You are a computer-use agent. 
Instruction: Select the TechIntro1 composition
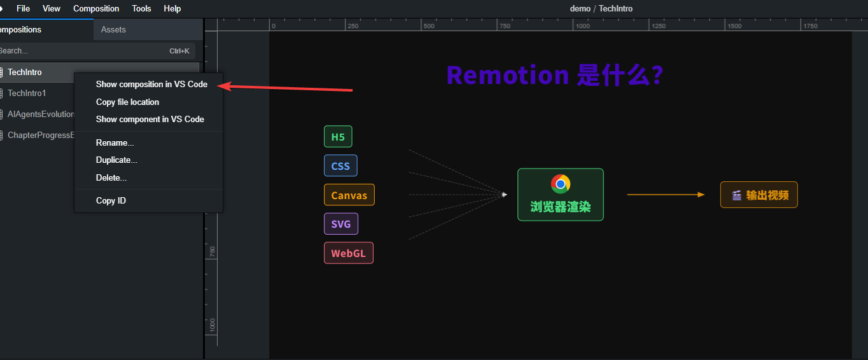pyautogui.click(x=27, y=93)
